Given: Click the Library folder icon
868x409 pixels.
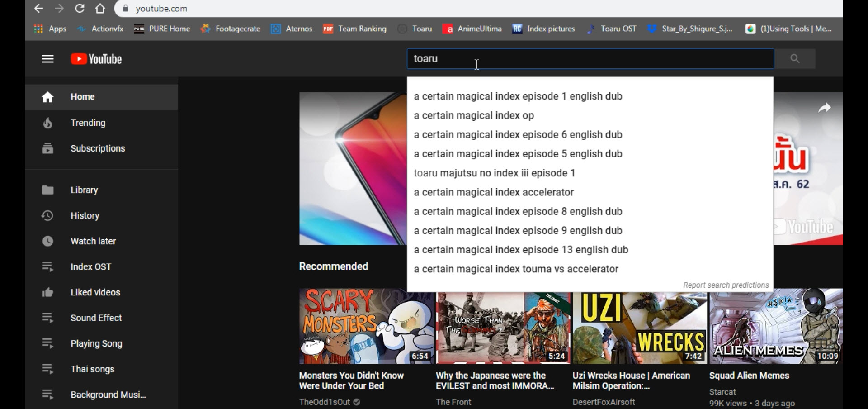Looking at the screenshot, I should tap(47, 190).
